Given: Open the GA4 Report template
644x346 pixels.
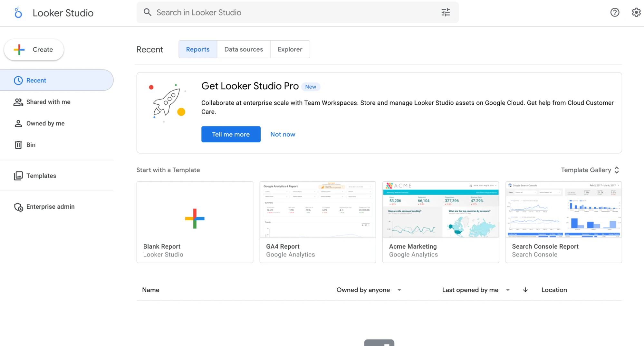Looking at the screenshot, I should pyautogui.click(x=318, y=222).
